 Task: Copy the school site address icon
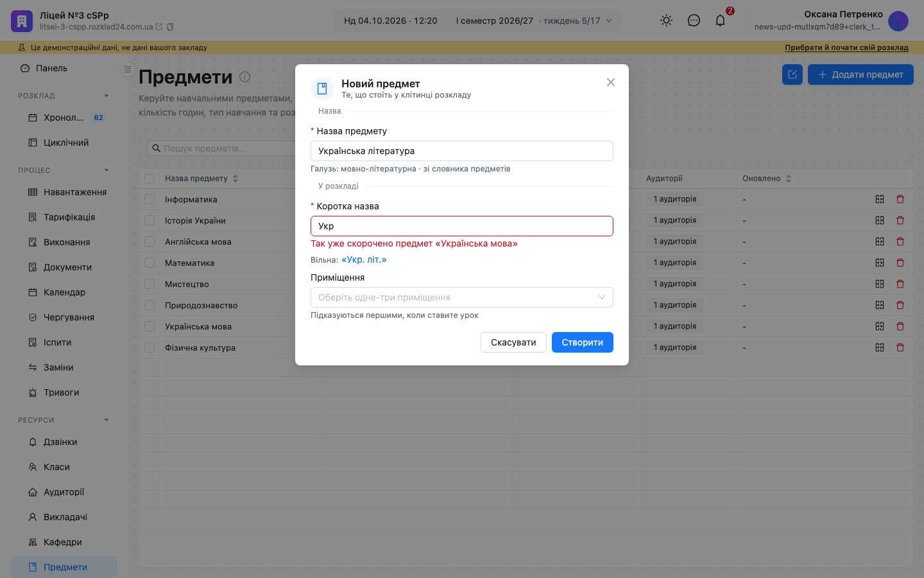click(170, 27)
